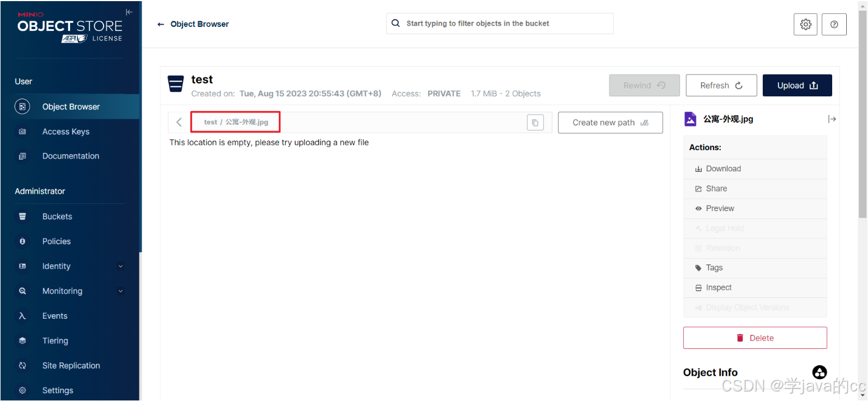This screenshot has width=868, height=401.
Task: Click the Access PRIVATE label
Action: pyautogui.click(x=426, y=94)
